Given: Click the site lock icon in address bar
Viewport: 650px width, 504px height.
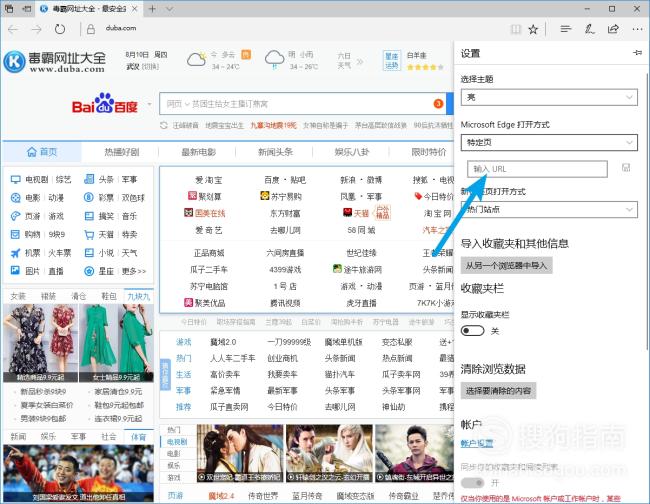Looking at the screenshot, I should [91, 29].
